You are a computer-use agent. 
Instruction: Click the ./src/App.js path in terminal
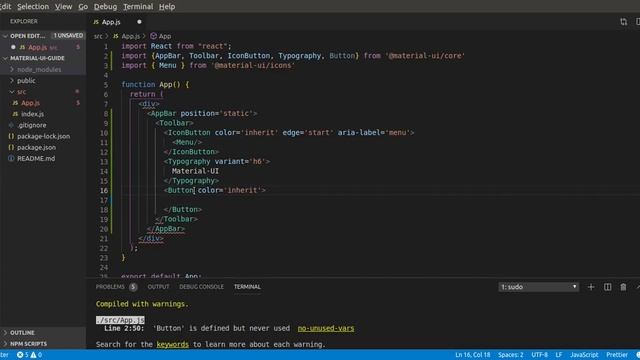(120, 320)
